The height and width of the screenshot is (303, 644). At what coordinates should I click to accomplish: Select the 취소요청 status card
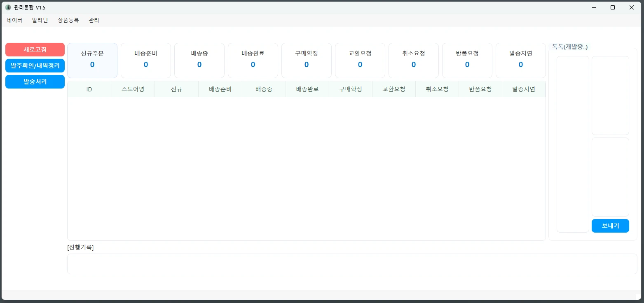[x=414, y=61]
